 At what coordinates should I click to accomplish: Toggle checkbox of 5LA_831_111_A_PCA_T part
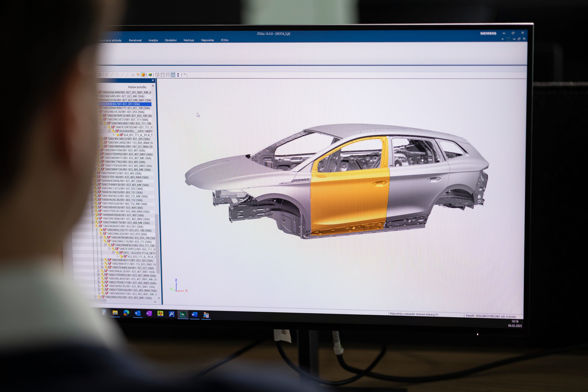(121, 135)
